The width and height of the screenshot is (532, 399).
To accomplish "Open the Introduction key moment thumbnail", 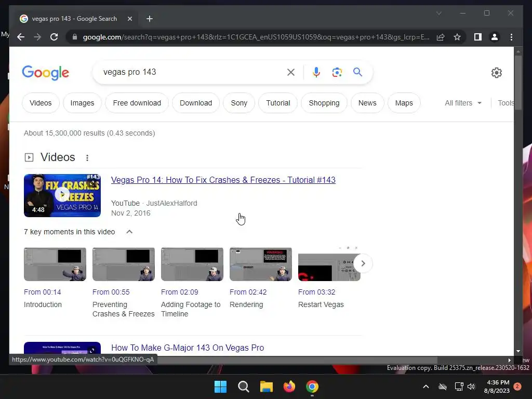I will point(55,264).
